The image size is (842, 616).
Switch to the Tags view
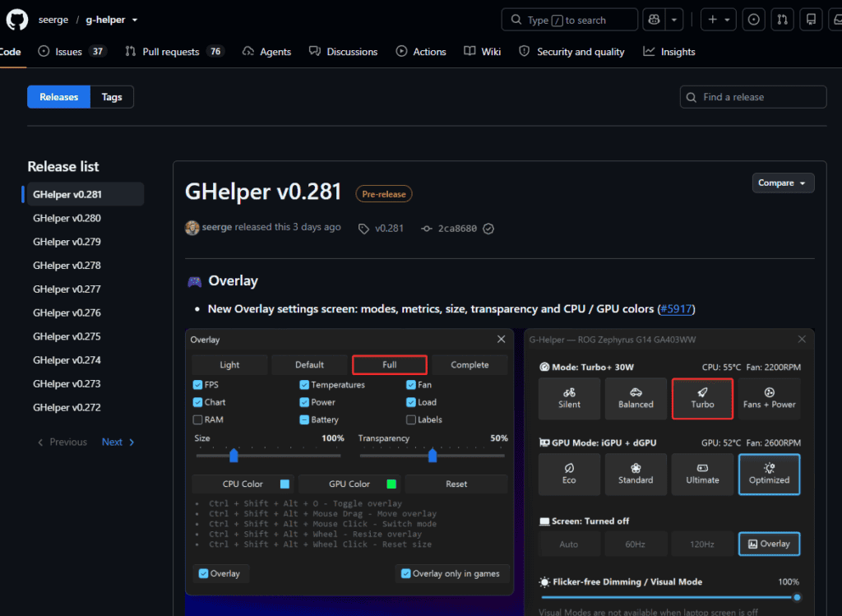(112, 97)
